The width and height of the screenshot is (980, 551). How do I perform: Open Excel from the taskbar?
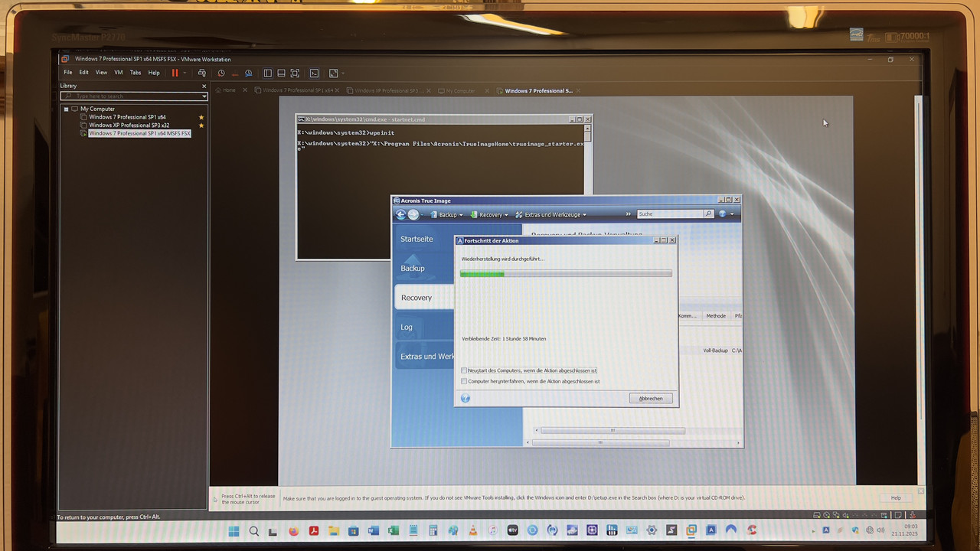pos(394,530)
